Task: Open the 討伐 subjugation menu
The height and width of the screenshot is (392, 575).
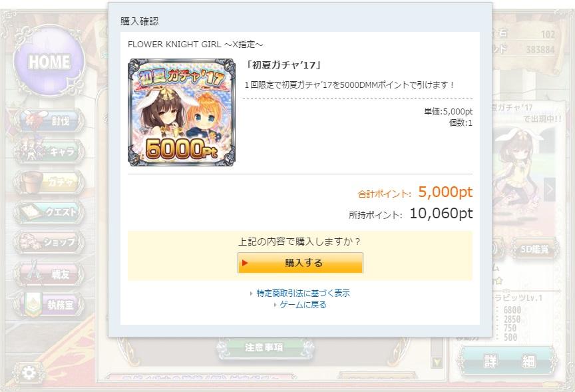Action: (49, 120)
